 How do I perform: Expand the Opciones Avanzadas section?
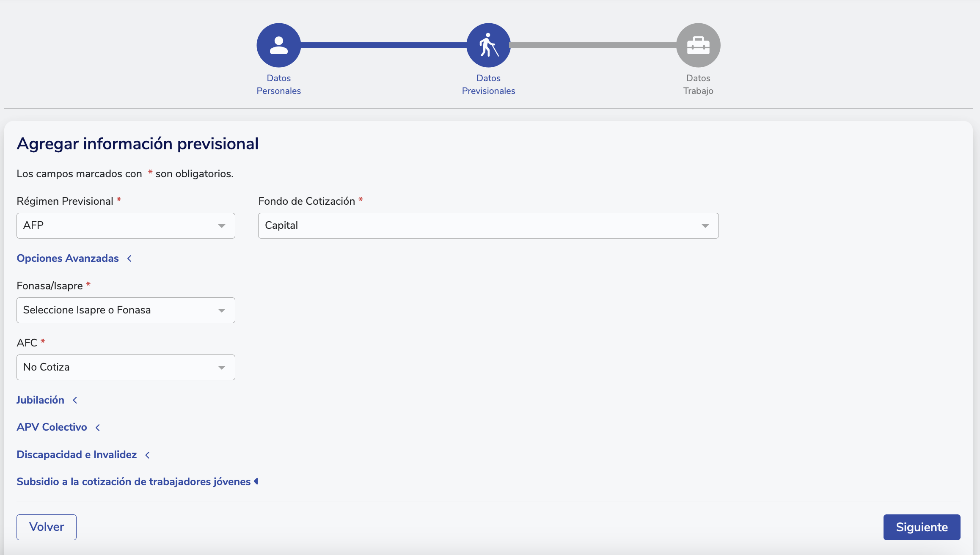point(68,258)
